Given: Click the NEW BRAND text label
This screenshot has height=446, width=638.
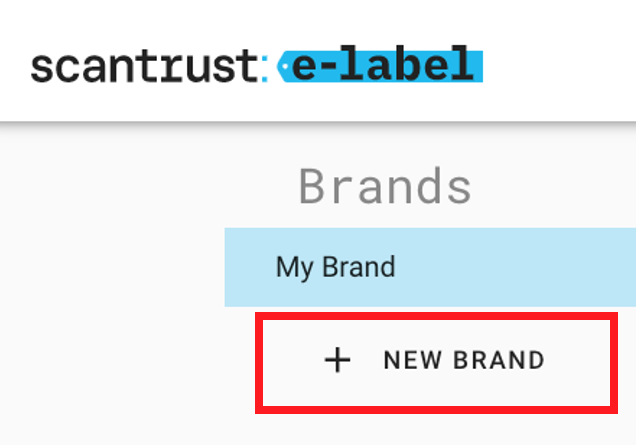Looking at the screenshot, I should pos(464,361).
